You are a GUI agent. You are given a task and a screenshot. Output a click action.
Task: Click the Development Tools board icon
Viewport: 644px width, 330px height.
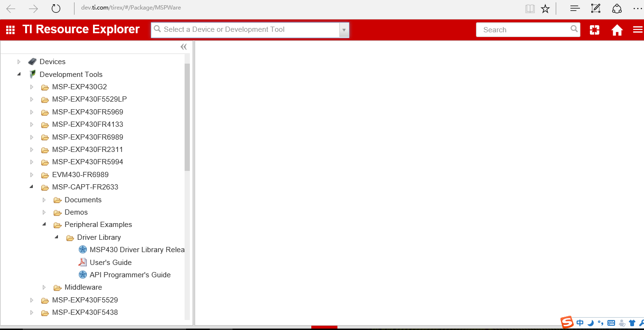(x=32, y=74)
